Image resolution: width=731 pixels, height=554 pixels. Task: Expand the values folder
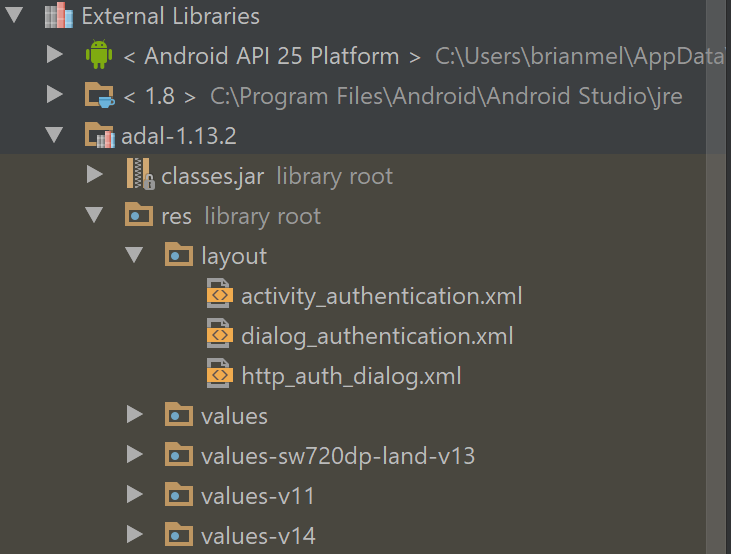tap(135, 415)
